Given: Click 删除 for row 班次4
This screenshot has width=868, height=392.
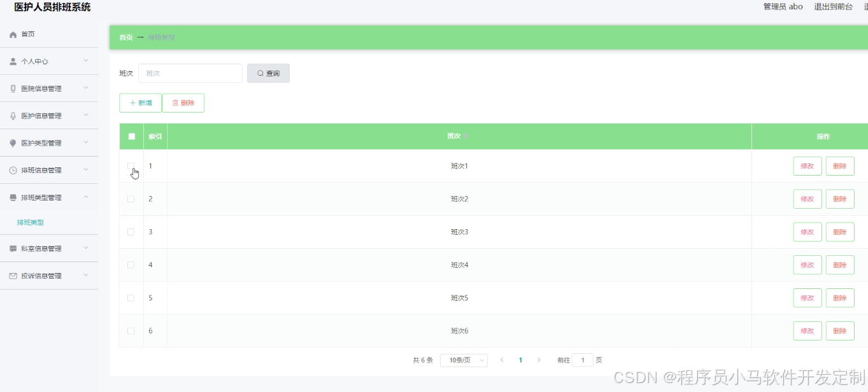Looking at the screenshot, I should coord(840,265).
